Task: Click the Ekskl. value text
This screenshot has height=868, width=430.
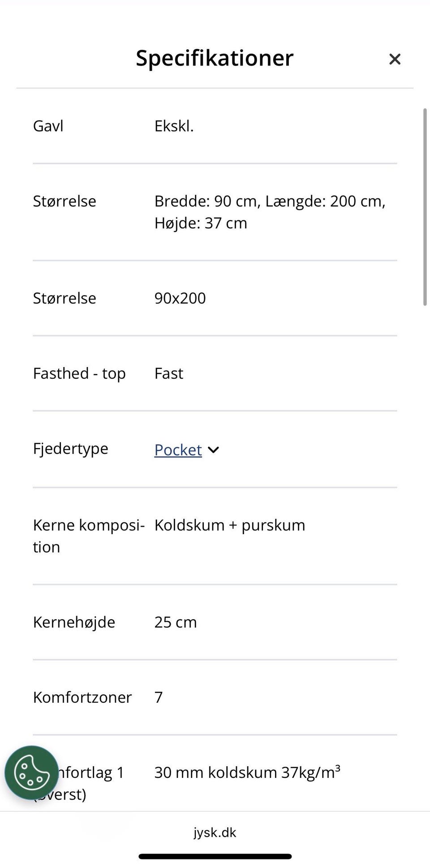Action: (174, 126)
